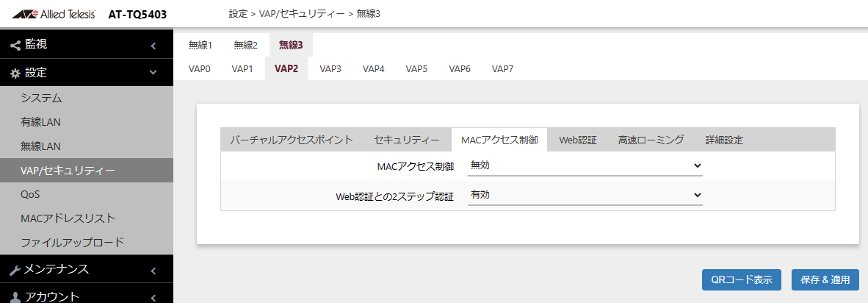
Task: Select the VAP2 tab
Action: pos(286,69)
